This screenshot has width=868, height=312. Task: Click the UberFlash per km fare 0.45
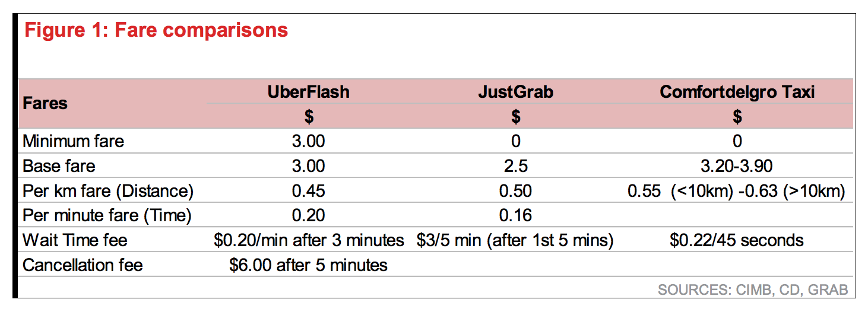pyautogui.click(x=308, y=191)
